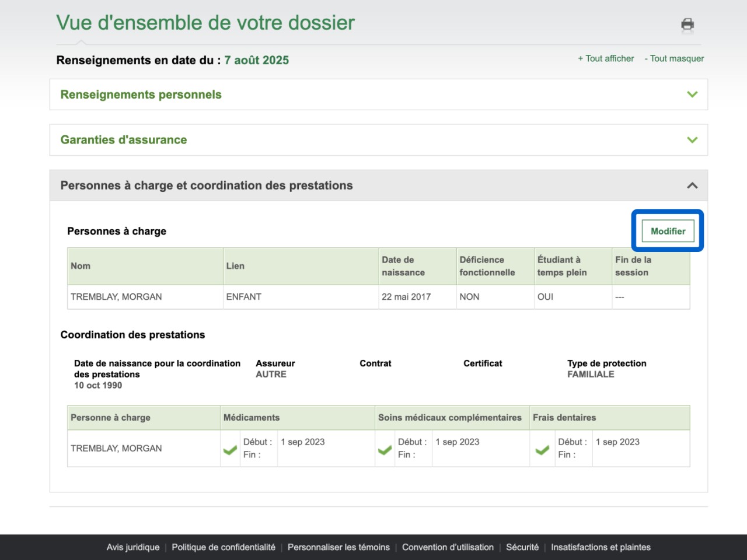Open Politique de confidentialité in the footer

(x=224, y=547)
